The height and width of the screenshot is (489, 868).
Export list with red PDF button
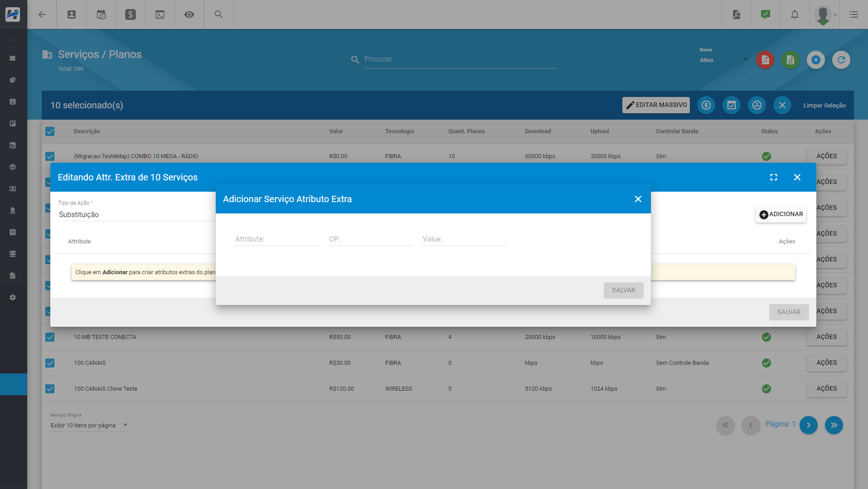coord(765,60)
